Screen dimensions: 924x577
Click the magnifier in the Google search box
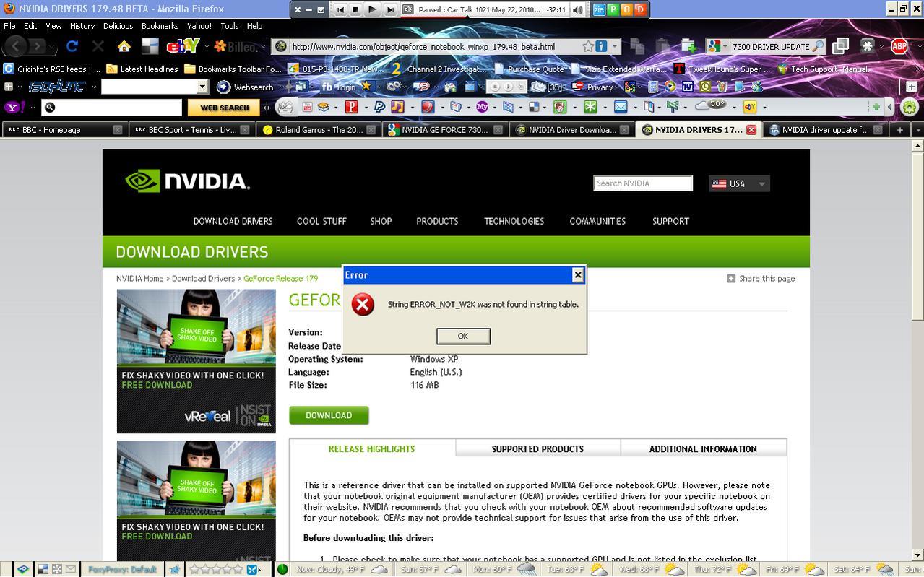[x=819, y=46]
